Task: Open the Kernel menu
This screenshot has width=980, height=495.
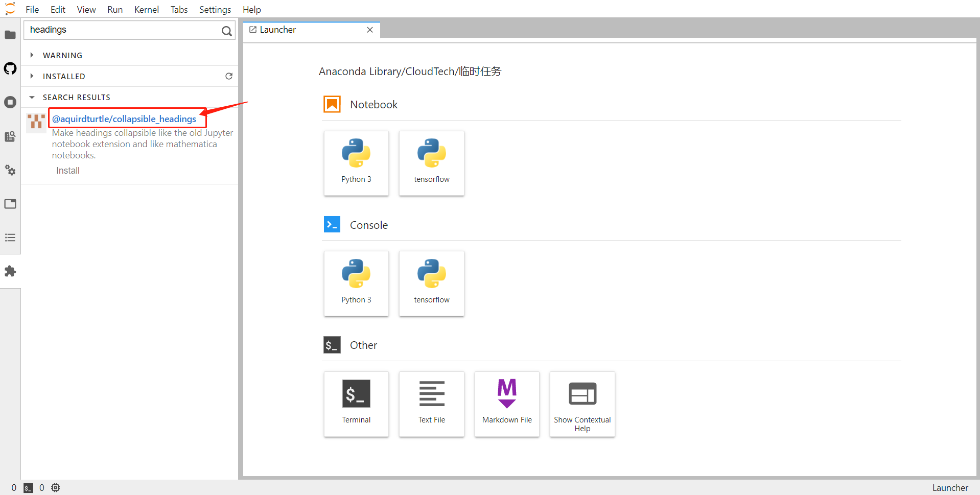Action: point(147,9)
